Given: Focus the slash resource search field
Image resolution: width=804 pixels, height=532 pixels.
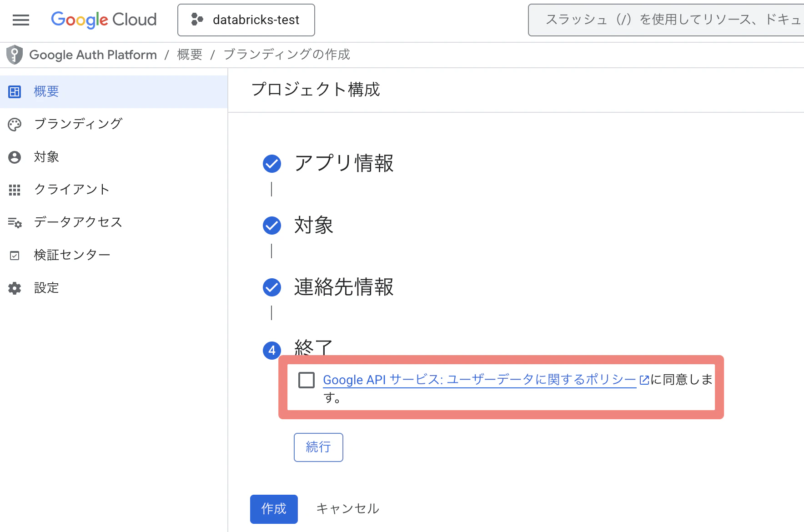Looking at the screenshot, I should (x=666, y=20).
